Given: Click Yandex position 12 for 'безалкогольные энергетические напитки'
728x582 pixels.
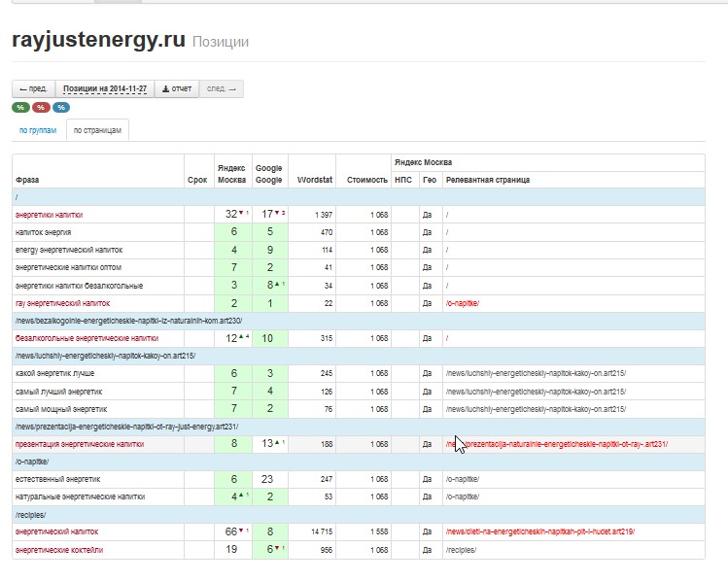Looking at the screenshot, I should click(x=231, y=338).
